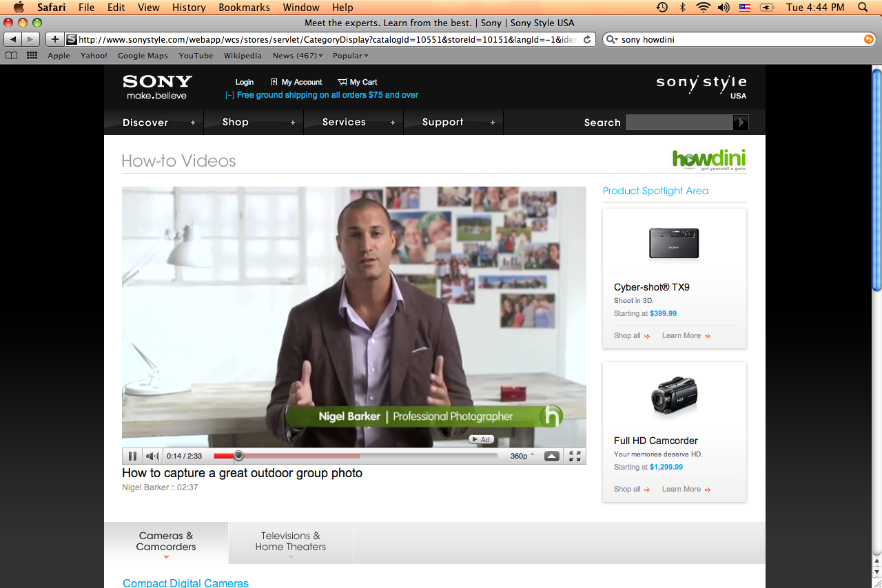This screenshot has height=588, width=882.
Task: Expand the Support navigation menu
Action: tap(453, 123)
